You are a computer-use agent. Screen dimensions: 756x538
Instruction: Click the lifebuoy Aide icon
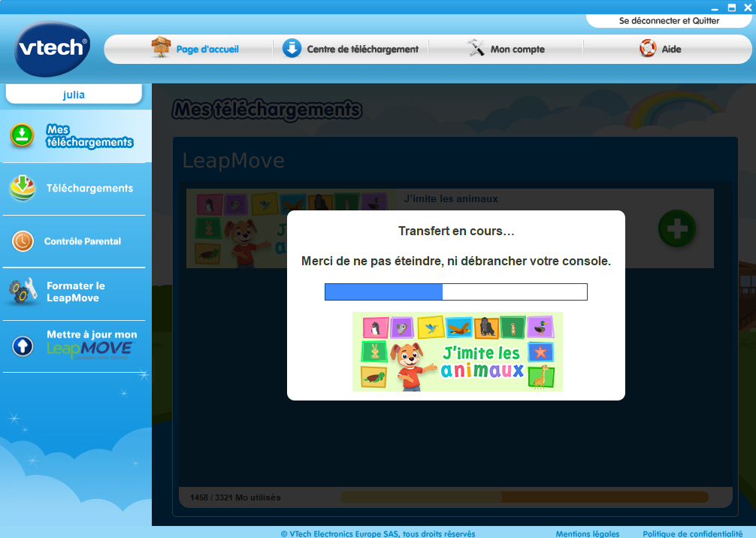coord(648,48)
